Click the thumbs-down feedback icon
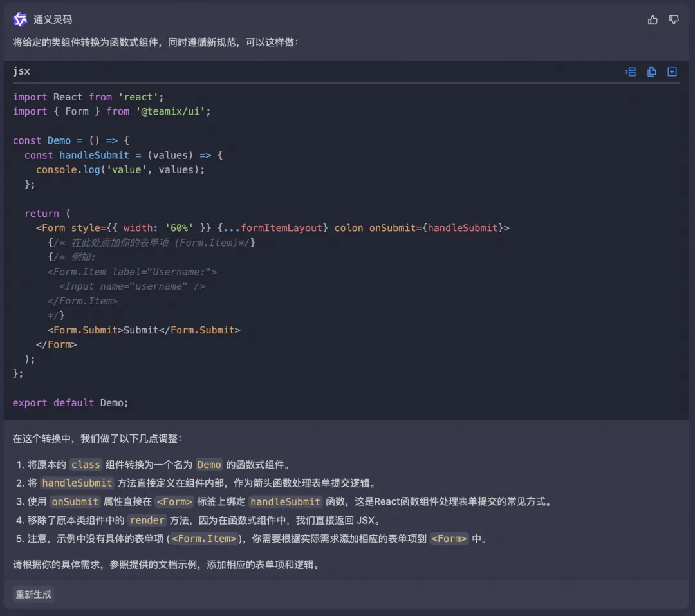Screen dimensions: 695x616 [673, 19]
